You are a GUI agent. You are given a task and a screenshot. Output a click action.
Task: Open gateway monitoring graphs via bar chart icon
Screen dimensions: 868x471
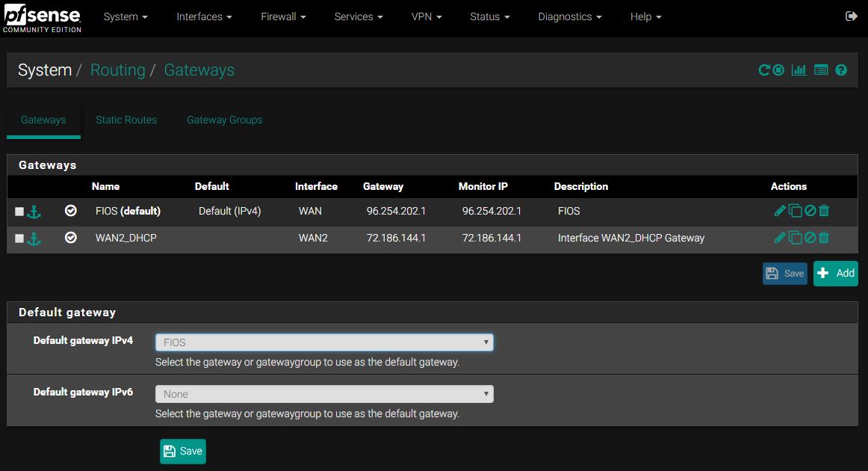coord(799,70)
